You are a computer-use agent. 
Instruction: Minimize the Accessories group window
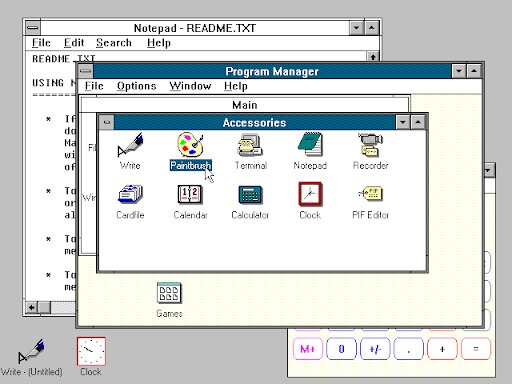pyautogui.click(x=403, y=122)
